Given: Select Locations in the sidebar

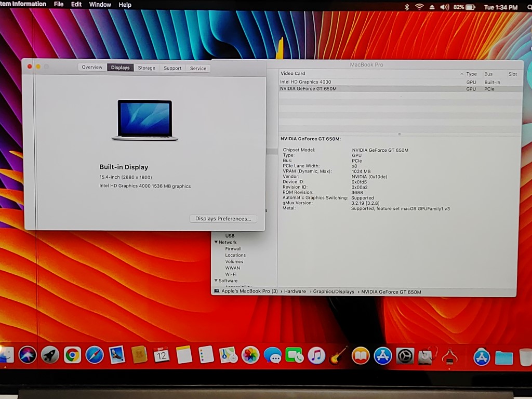Looking at the screenshot, I should tap(235, 255).
